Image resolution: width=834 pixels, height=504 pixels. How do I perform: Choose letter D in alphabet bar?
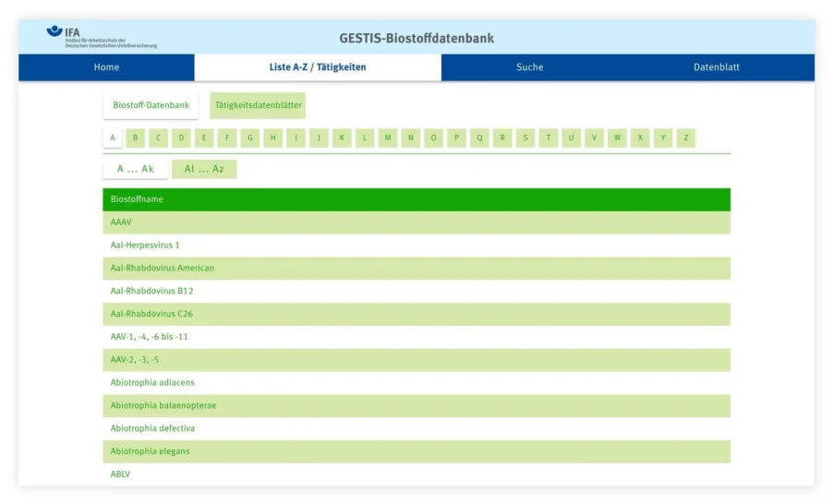tap(181, 138)
